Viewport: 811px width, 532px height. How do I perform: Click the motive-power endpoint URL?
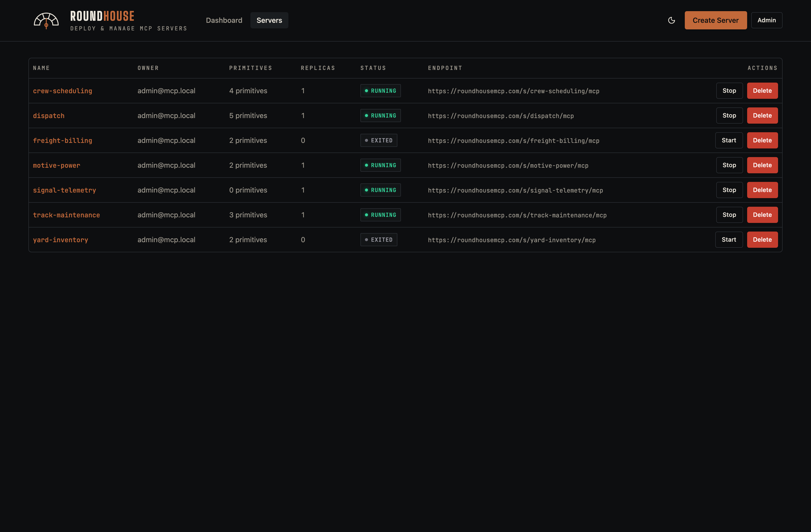(508, 165)
